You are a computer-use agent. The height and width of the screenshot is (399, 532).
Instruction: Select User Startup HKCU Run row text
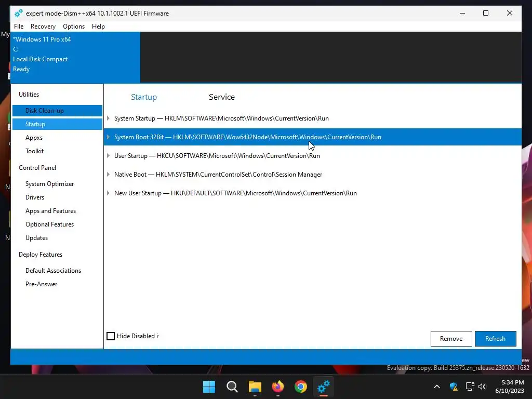[217, 156]
